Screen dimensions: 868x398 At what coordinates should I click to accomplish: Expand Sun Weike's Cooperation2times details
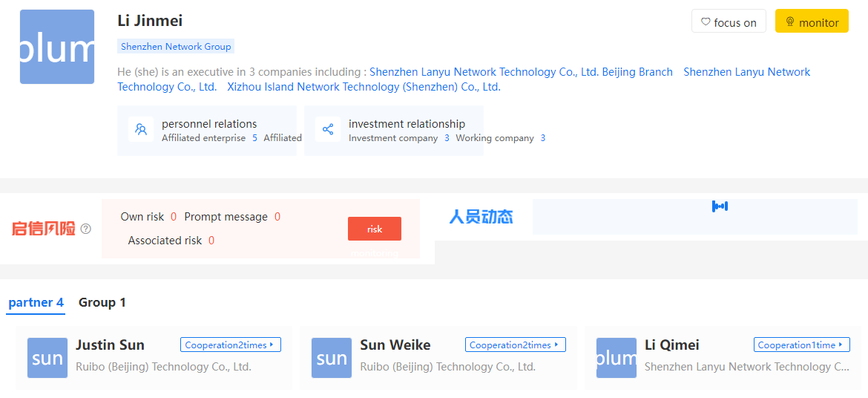(x=516, y=345)
